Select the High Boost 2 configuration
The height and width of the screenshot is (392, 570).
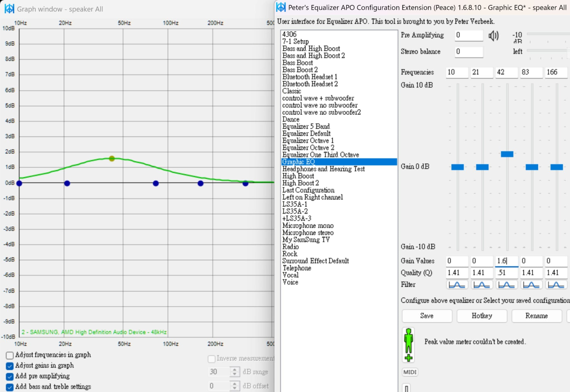tap(301, 183)
